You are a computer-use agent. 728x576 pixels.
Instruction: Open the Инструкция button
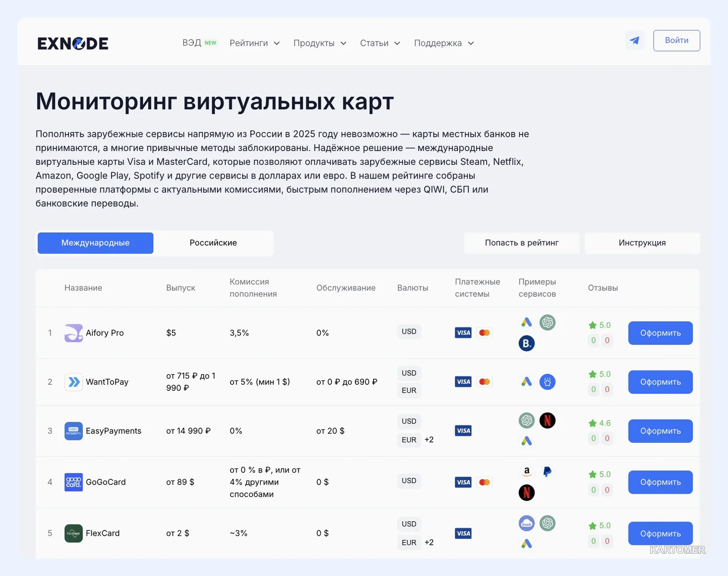(x=642, y=243)
